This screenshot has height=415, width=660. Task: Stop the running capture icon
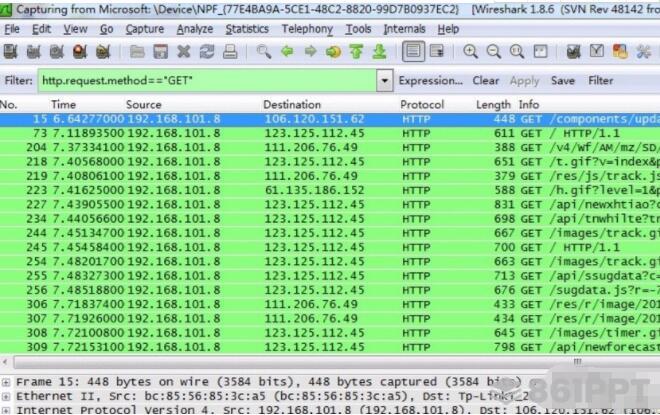click(80, 52)
